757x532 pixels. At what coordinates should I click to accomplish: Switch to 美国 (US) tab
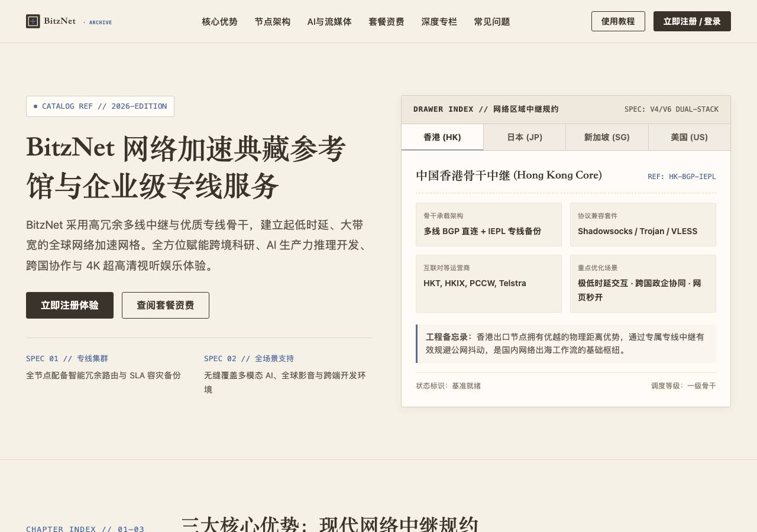(x=690, y=137)
